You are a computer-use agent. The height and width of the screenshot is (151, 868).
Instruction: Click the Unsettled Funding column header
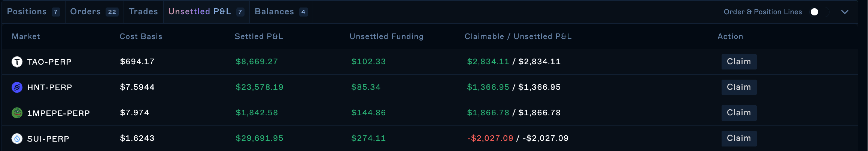(x=386, y=36)
